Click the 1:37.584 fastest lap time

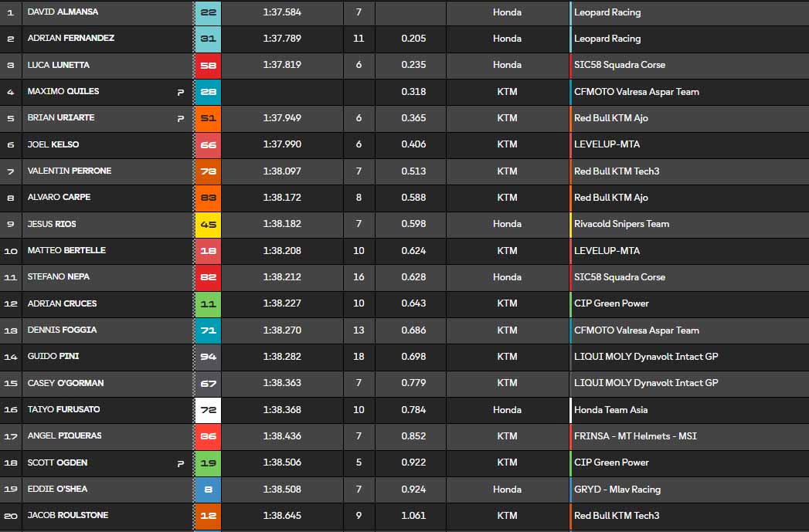tap(282, 12)
